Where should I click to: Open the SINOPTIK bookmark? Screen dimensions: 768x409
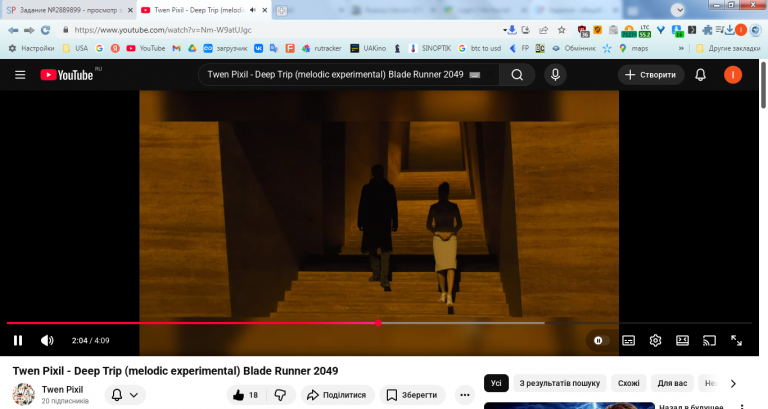tap(430, 48)
